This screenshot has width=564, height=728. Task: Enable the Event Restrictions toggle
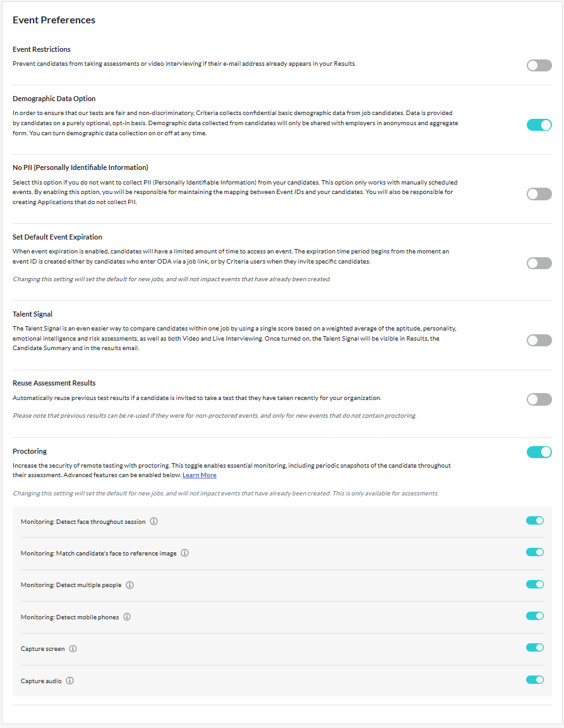(x=539, y=65)
